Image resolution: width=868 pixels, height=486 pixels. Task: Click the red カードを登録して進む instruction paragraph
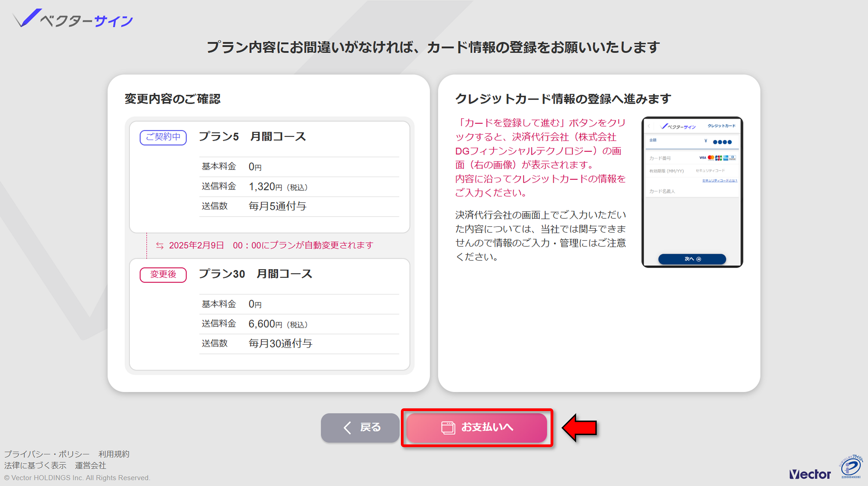(541, 158)
